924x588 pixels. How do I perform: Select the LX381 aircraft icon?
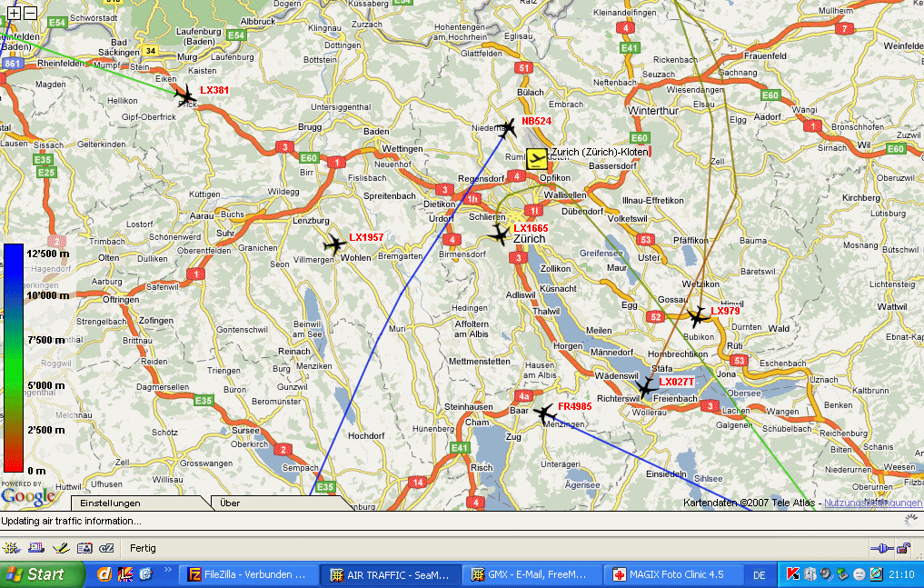185,95
